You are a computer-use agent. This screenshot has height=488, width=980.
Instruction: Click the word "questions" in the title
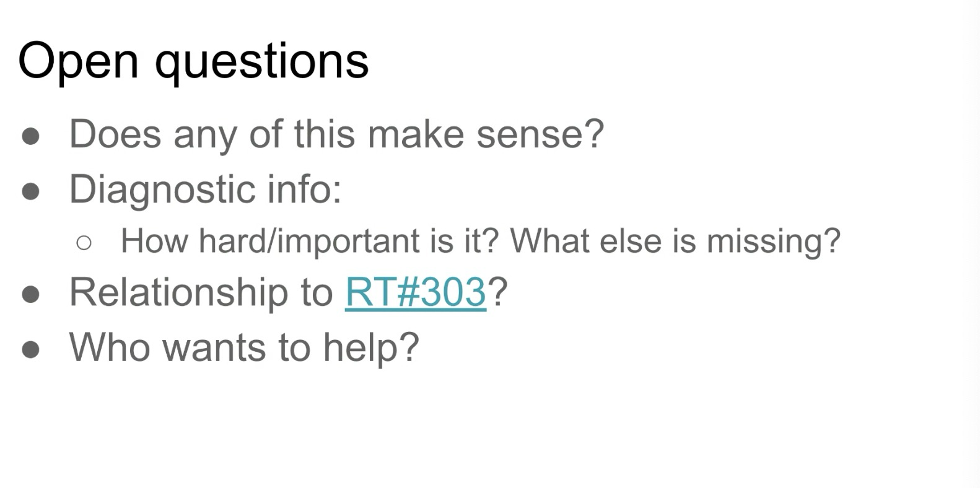(x=261, y=61)
